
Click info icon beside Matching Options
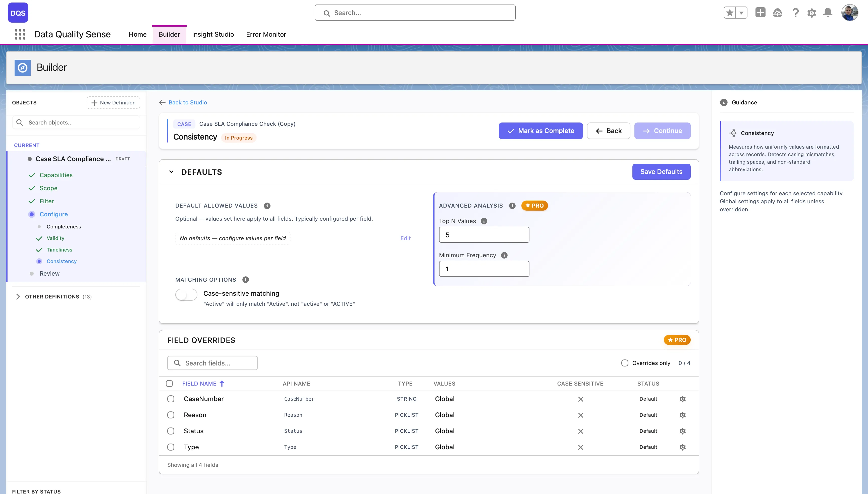coord(245,280)
